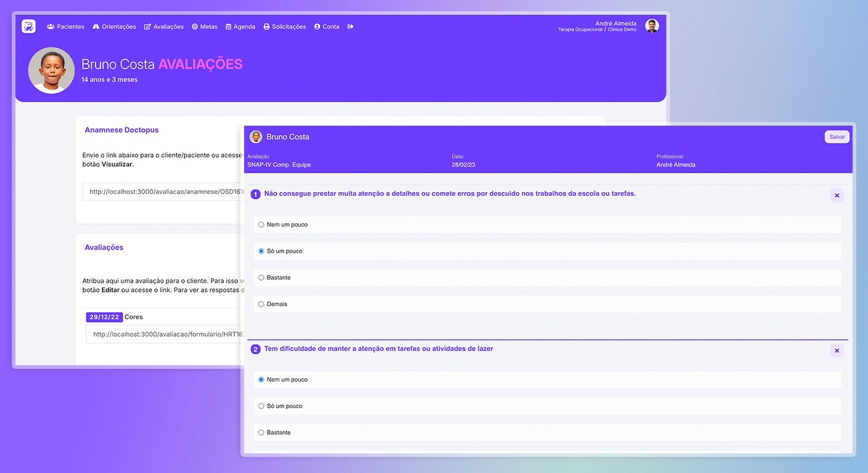Viewport: 868px width, 473px height.
Task: Remove question 1 with its X icon
Action: (x=837, y=196)
